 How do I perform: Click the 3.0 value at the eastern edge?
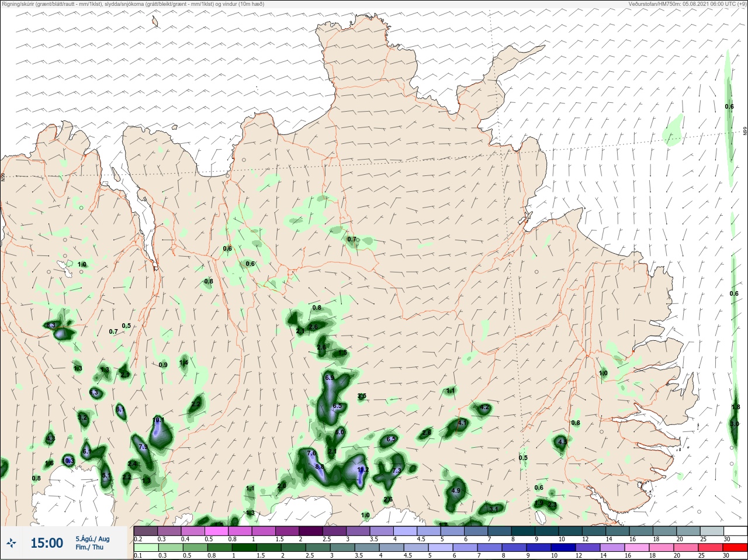tap(735, 424)
